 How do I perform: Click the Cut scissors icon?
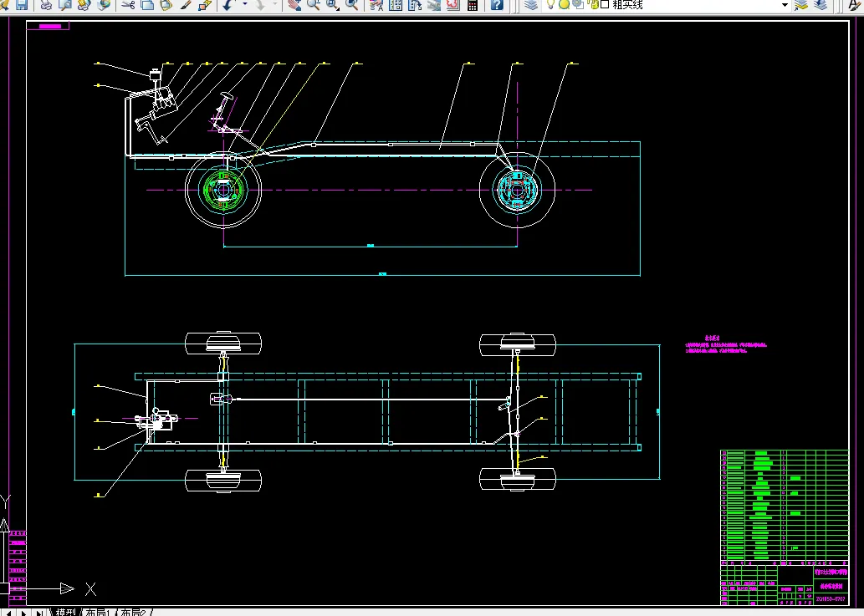(x=128, y=5)
